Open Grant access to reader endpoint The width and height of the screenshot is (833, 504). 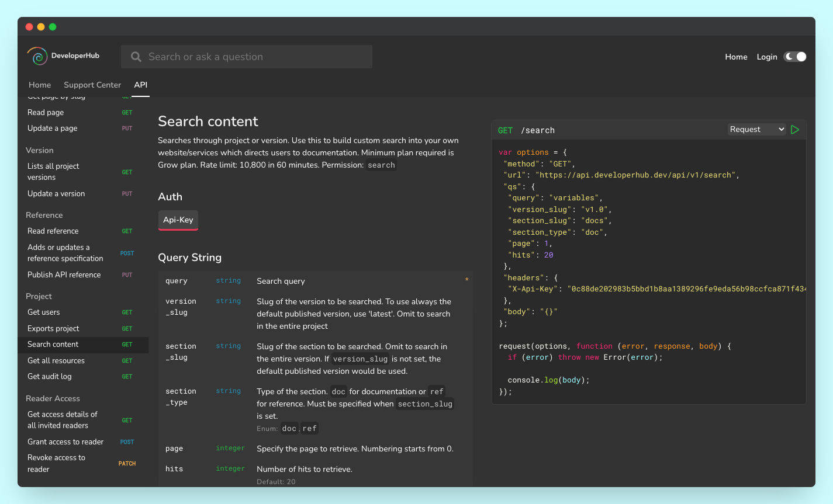pyautogui.click(x=65, y=442)
